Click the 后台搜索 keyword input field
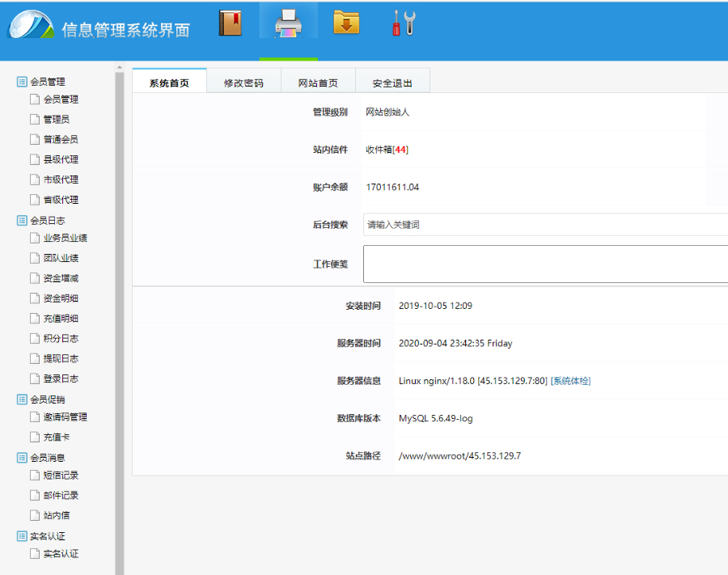This screenshot has height=575, width=728. pos(542,225)
